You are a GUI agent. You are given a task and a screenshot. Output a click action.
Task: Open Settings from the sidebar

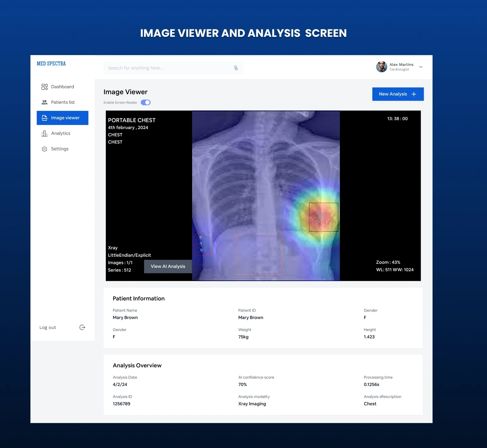(x=63, y=149)
